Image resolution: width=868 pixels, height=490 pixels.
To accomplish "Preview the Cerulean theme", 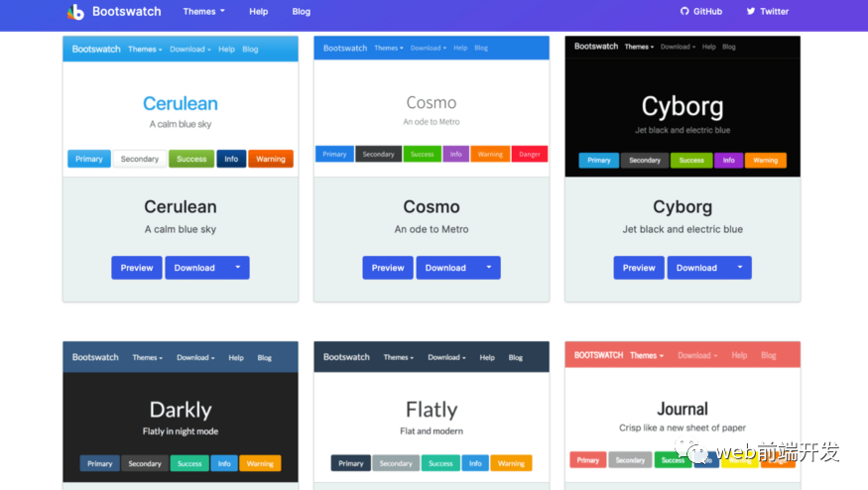I will coord(137,268).
